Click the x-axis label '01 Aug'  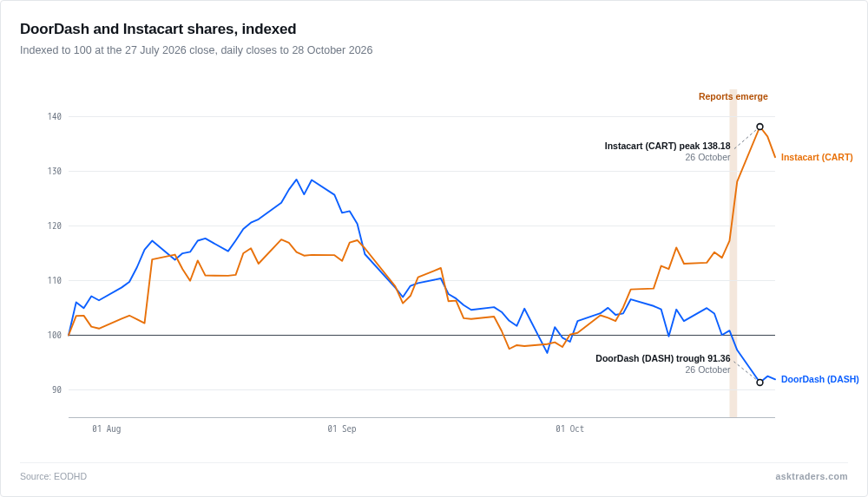[106, 429]
